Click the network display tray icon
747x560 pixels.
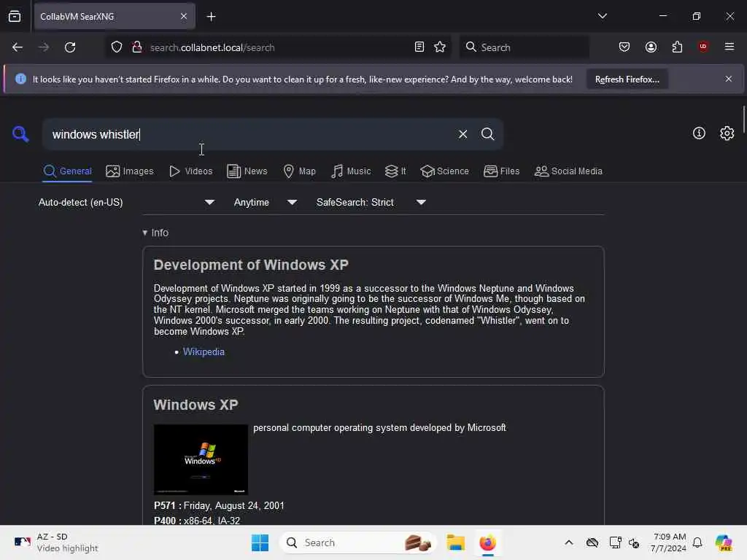[x=615, y=542]
